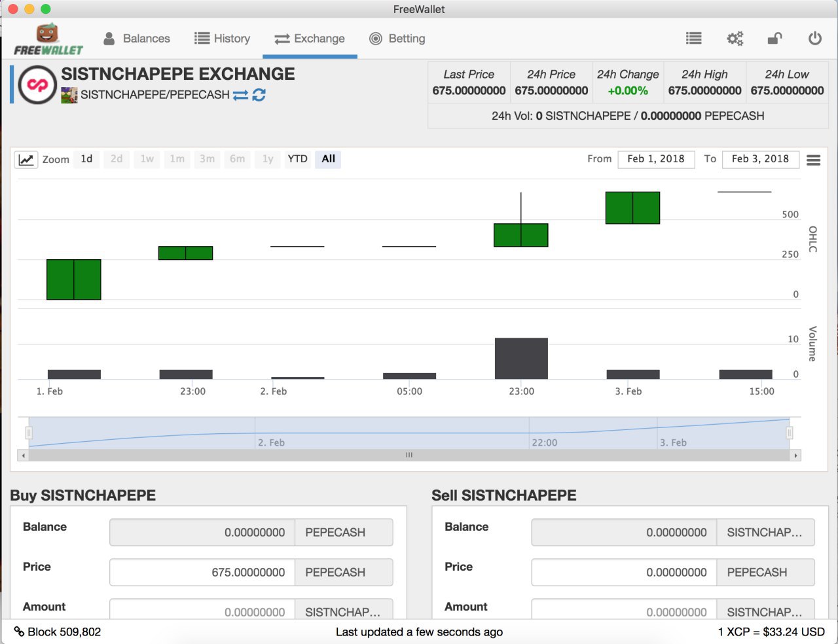Open the Balances tab

coord(137,39)
